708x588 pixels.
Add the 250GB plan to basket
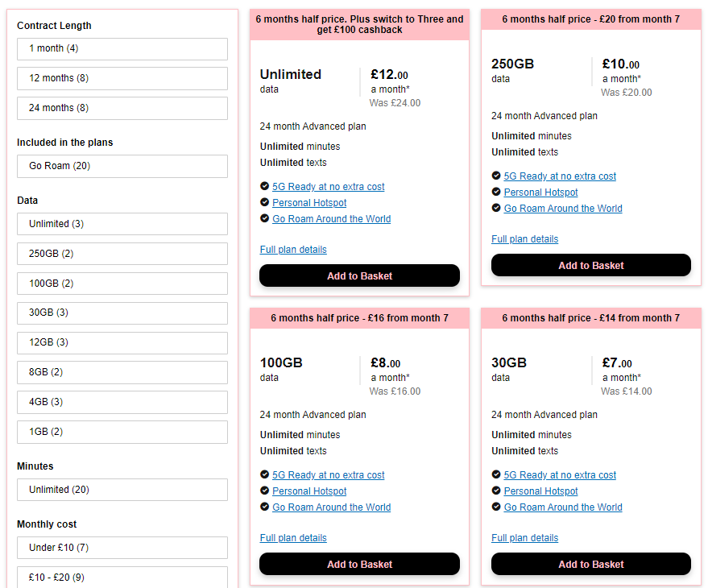click(x=591, y=265)
